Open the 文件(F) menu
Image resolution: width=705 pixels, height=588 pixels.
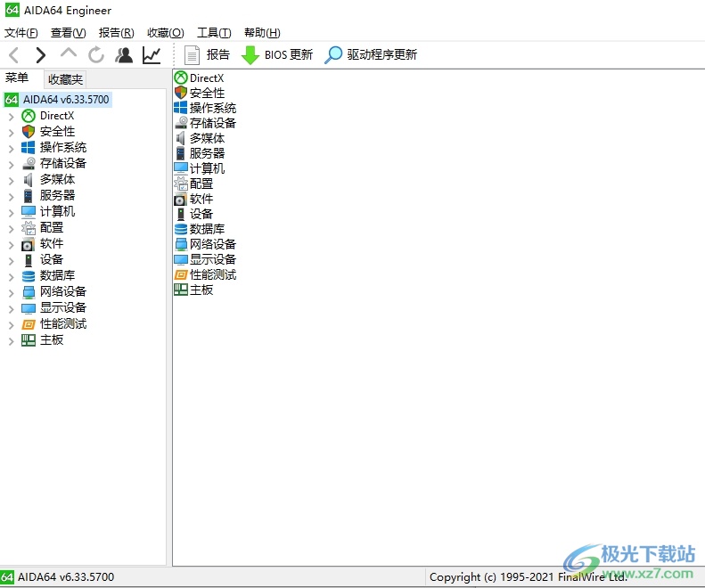(21, 33)
